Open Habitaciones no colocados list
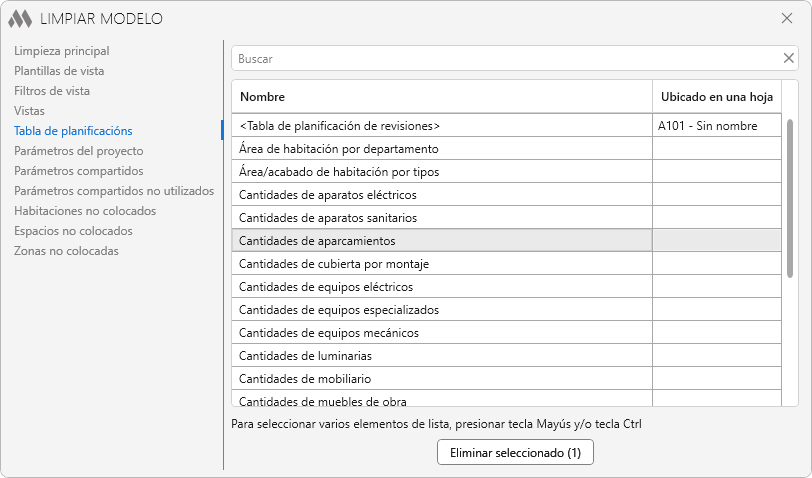Screen dimensions: 812x478 click(85, 211)
